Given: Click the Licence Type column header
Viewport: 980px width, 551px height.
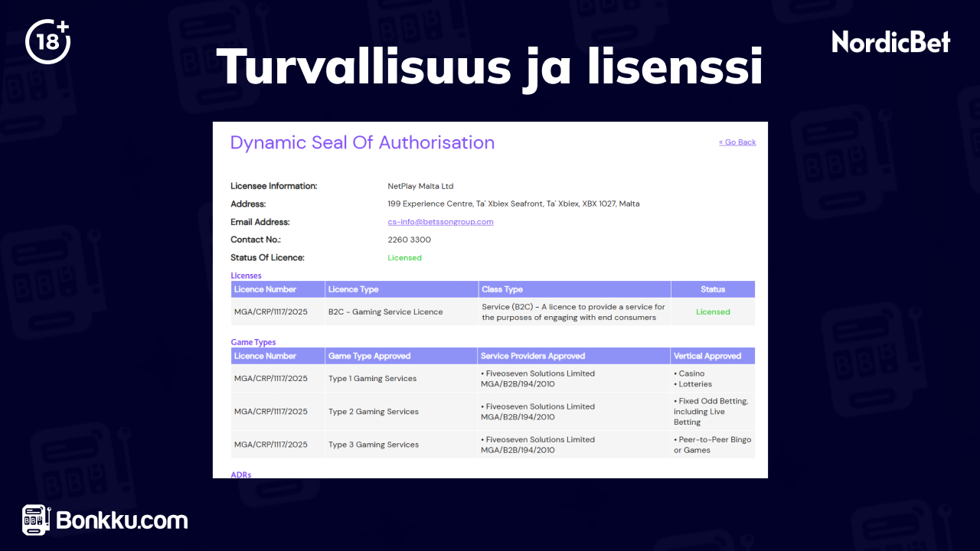Looking at the screenshot, I should [401, 289].
